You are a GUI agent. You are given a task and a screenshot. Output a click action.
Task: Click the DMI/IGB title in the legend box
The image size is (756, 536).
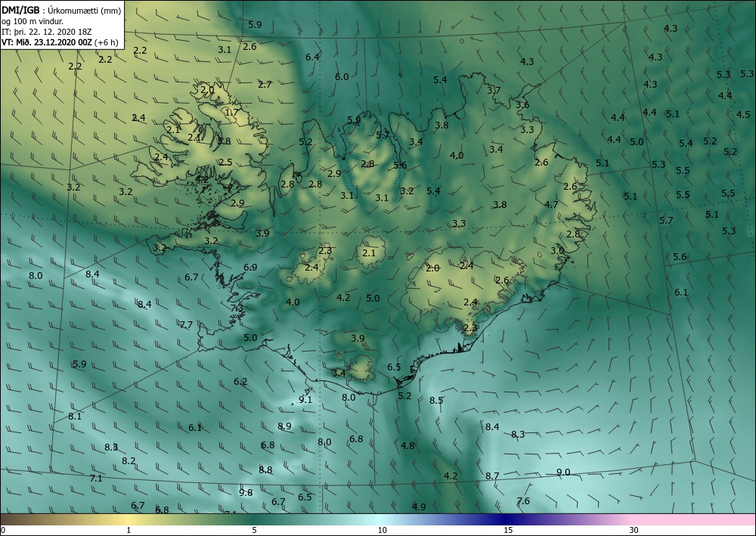(x=20, y=11)
